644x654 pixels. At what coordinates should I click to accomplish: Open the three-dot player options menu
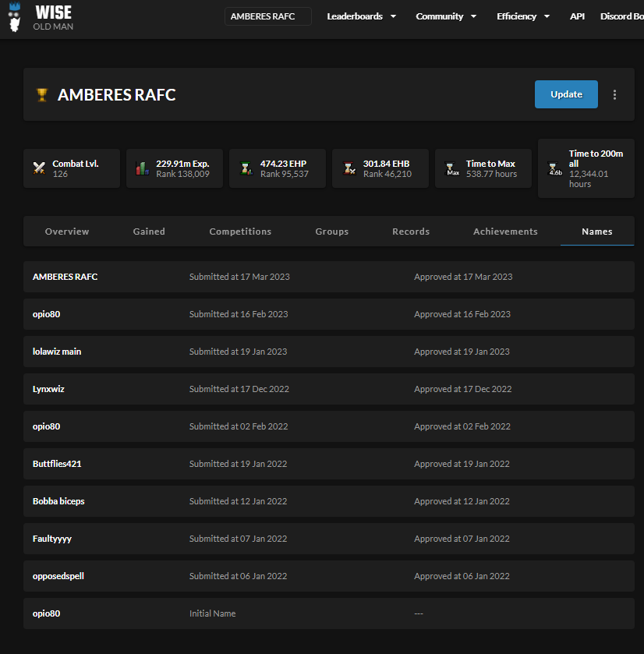(614, 94)
